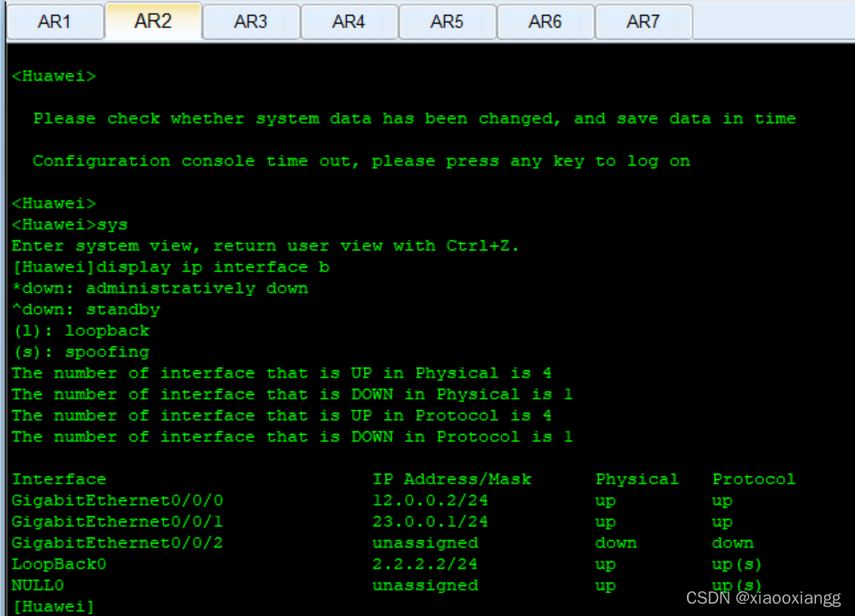Click the LoopBack0 interface name
Screen dimensions: 855x616
click(59, 564)
